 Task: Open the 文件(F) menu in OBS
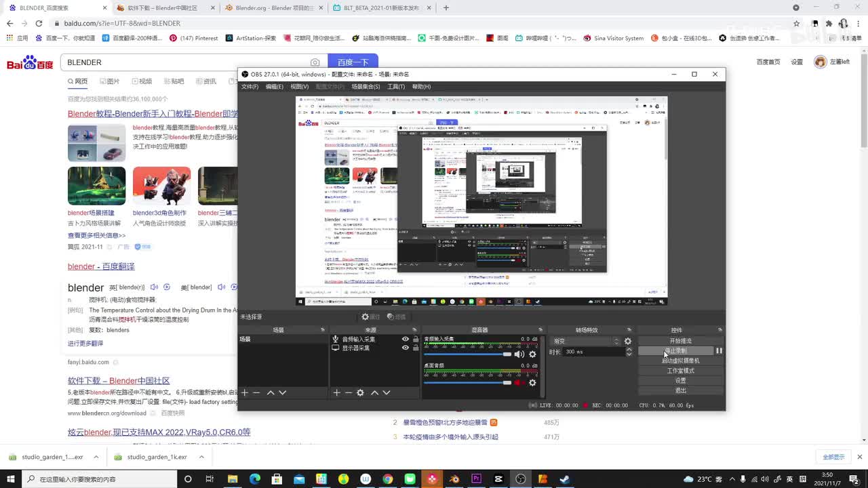[250, 87]
